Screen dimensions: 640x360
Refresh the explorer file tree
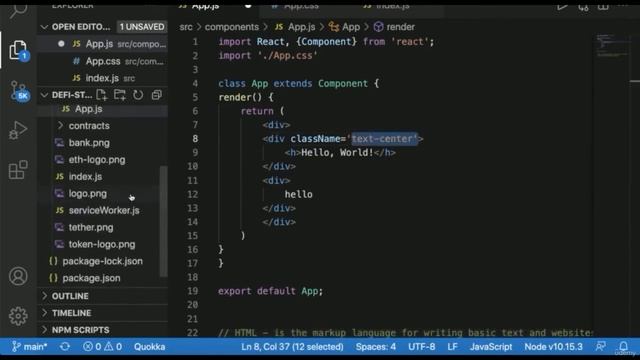click(138, 95)
